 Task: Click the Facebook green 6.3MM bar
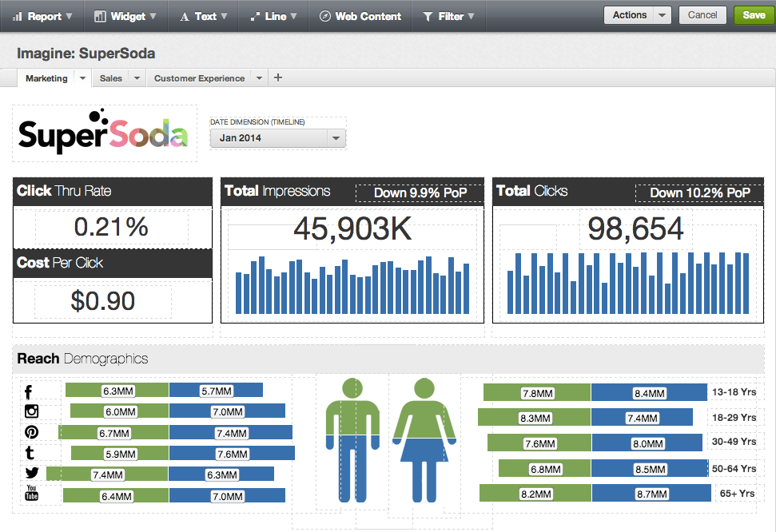pos(117,391)
